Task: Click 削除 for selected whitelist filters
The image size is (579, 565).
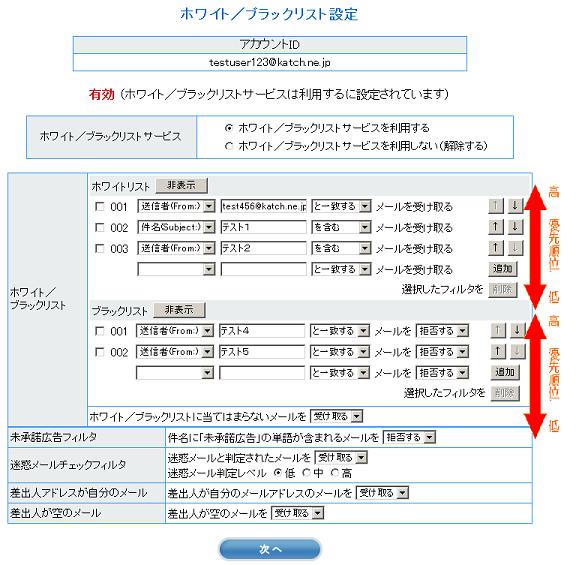Action: tap(503, 290)
